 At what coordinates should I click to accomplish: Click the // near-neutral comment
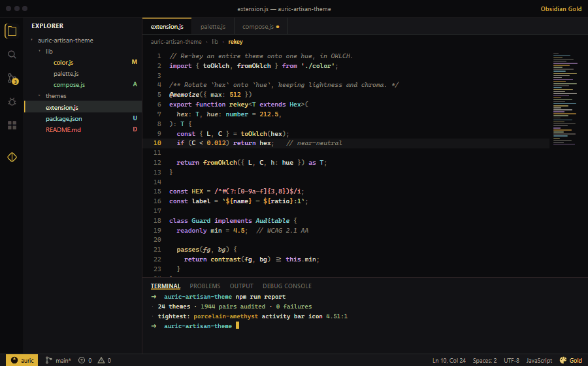(x=314, y=143)
